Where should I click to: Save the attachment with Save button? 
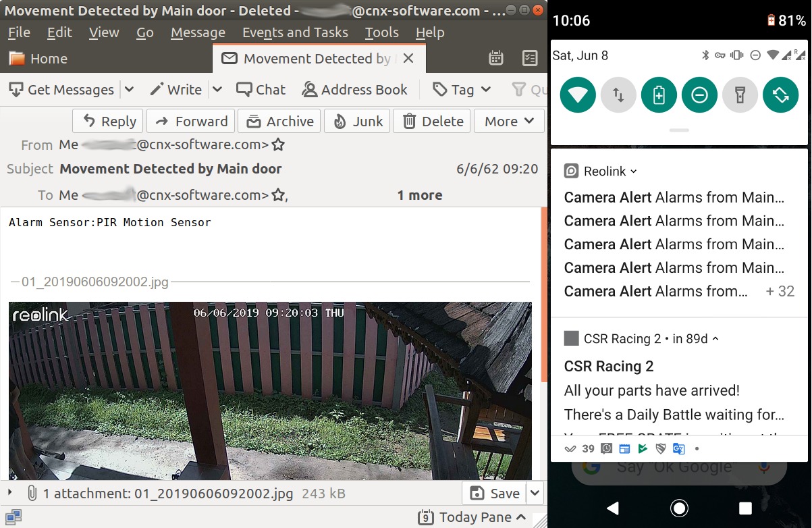pyautogui.click(x=494, y=494)
